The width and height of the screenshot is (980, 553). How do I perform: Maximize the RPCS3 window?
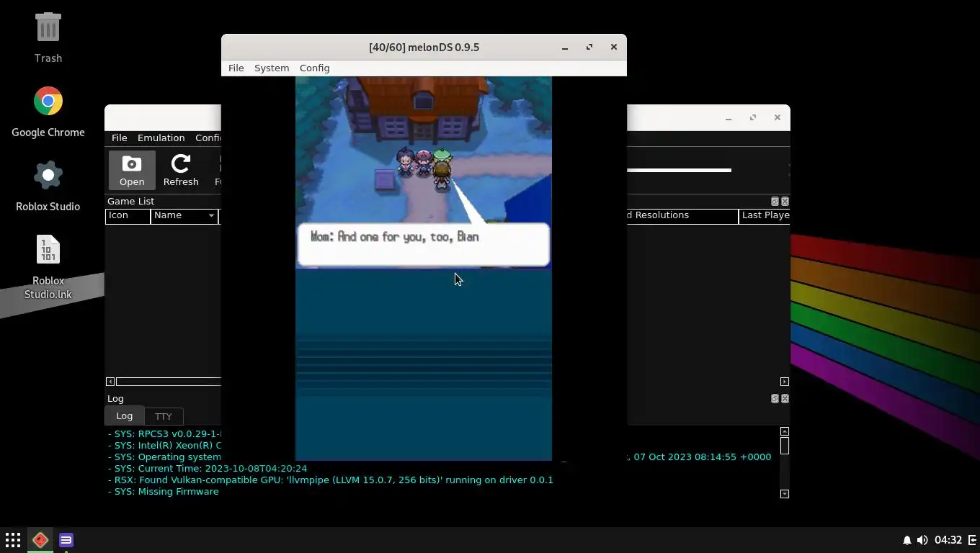click(x=753, y=117)
